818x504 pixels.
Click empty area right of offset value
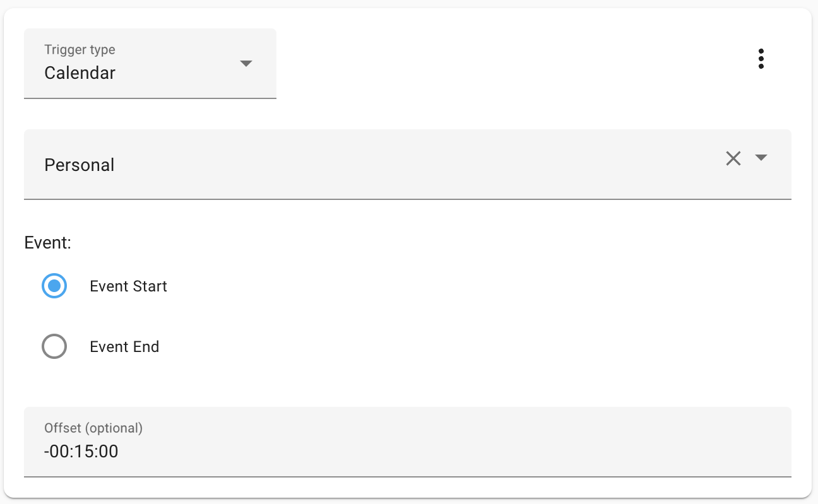tap(442, 451)
